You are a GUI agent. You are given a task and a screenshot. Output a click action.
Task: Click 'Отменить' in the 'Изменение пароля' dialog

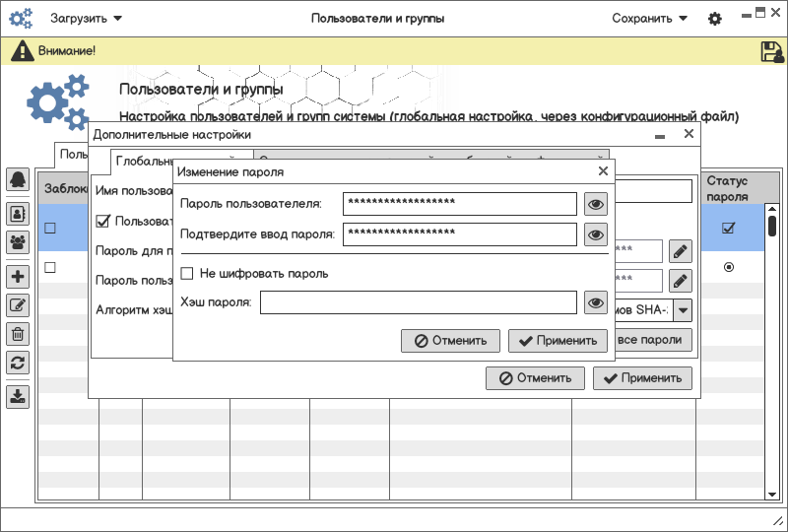450,341
